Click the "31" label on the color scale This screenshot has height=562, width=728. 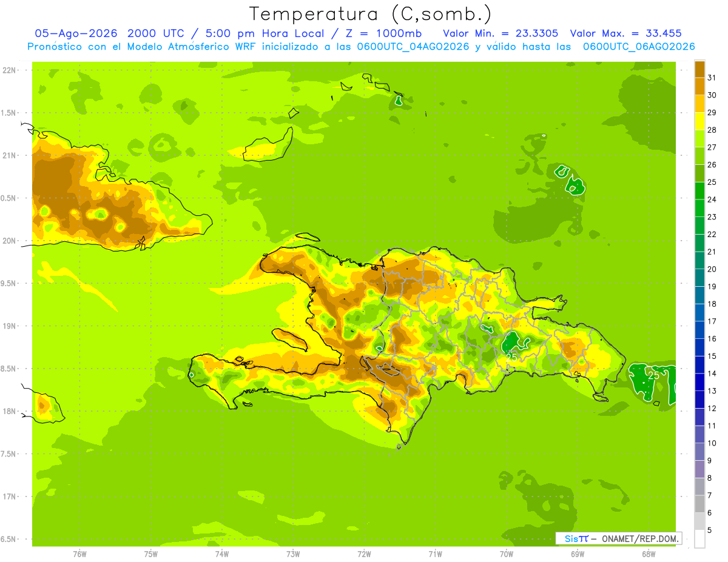712,78
